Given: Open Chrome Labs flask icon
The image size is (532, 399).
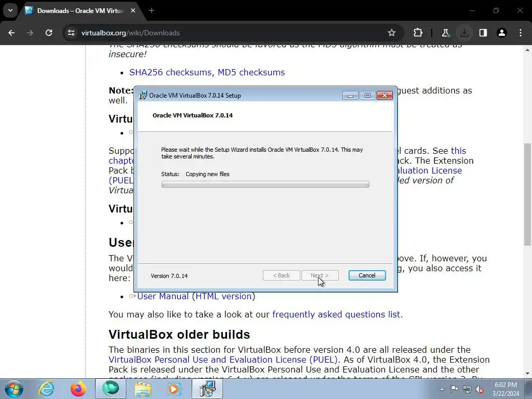Looking at the screenshot, I should pos(445,33).
